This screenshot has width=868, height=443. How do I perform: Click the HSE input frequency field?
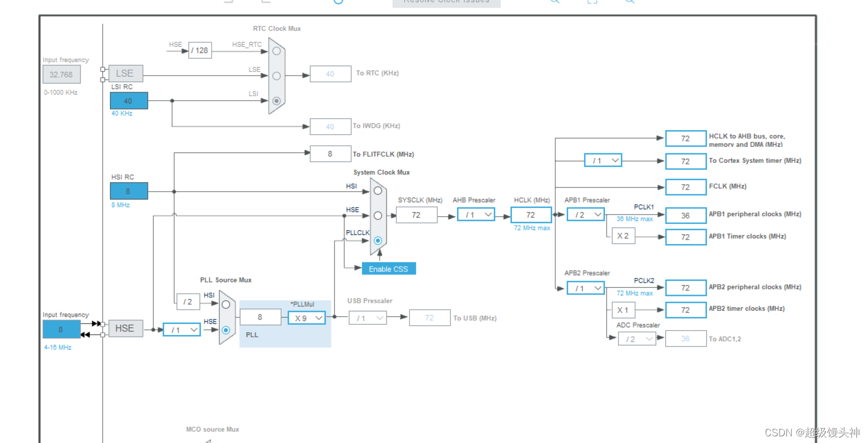click(62, 329)
